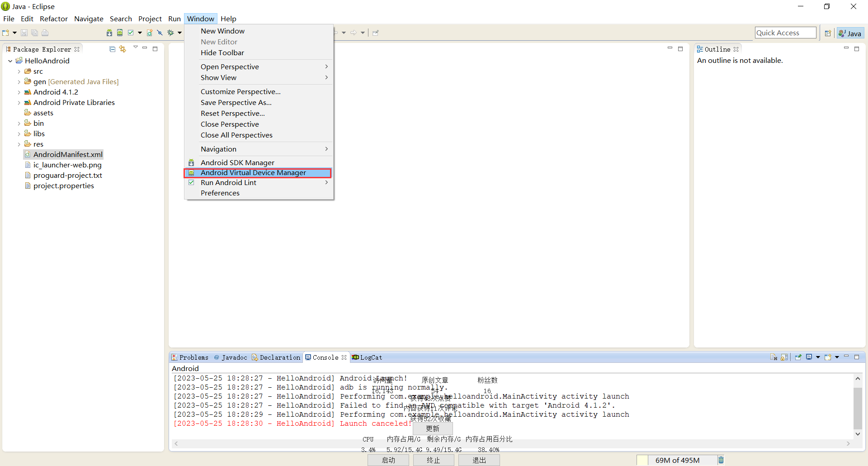This screenshot has width=868, height=466.
Task: Expand the res folder
Action: point(19,144)
